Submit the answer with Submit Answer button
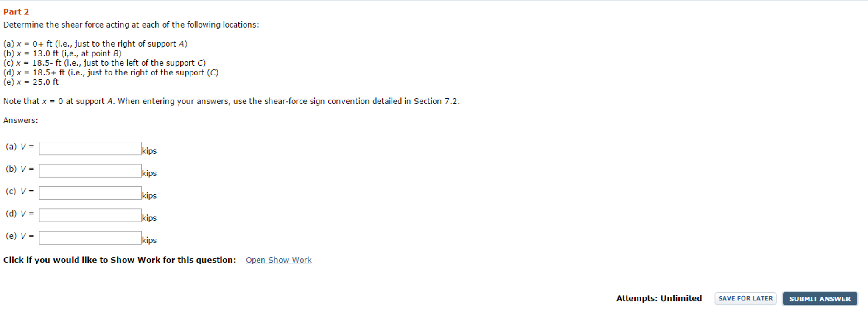868x314 pixels. pyautogui.click(x=819, y=299)
